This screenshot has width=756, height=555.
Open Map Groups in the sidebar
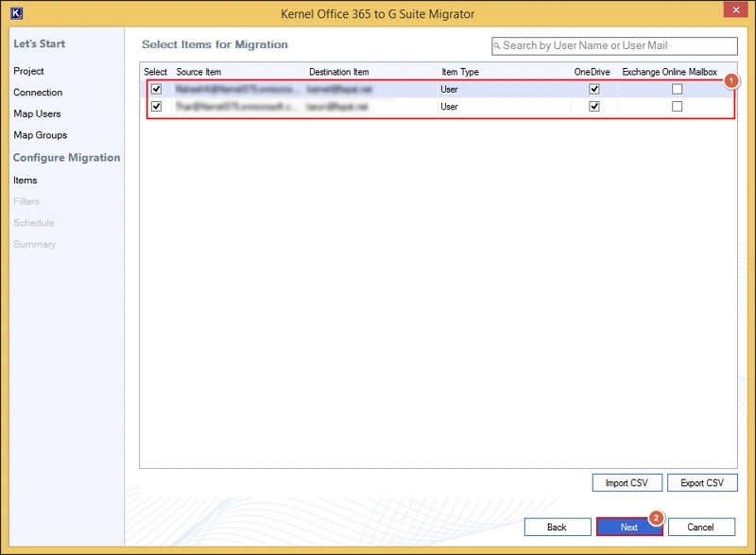(x=40, y=135)
